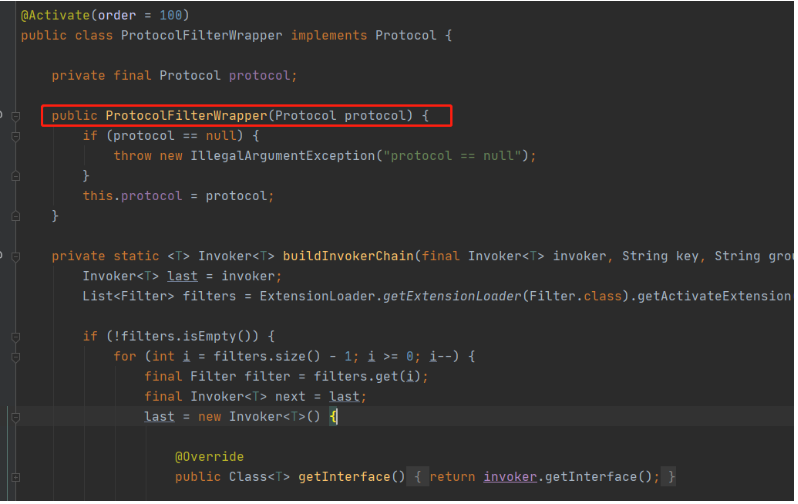
Task: Click IllegalArgumentException class name
Action: pos(283,156)
